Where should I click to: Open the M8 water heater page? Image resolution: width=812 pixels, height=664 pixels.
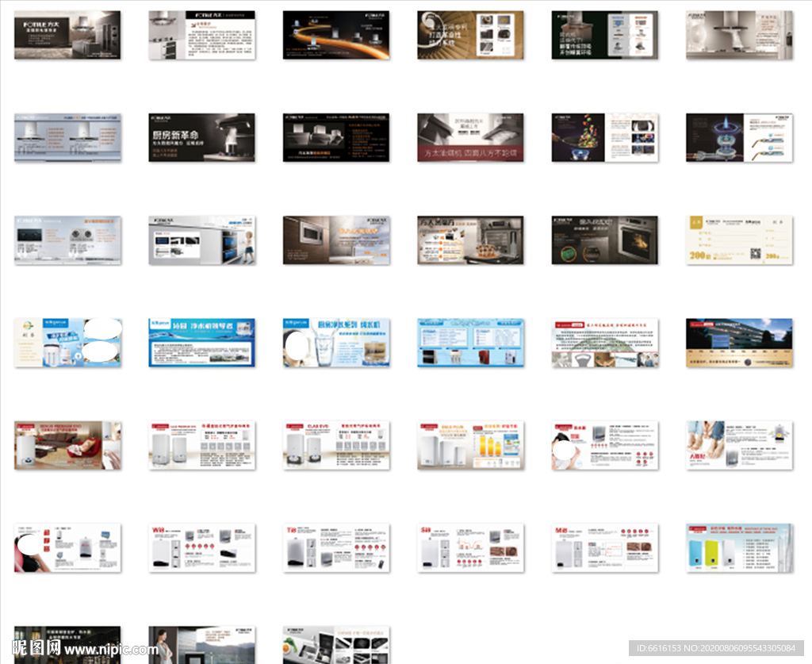coord(605,548)
